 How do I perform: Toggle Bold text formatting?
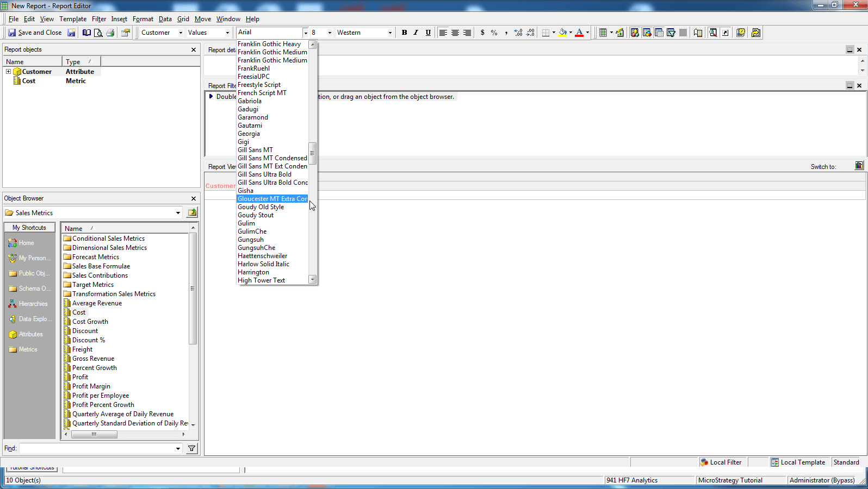tap(404, 33)
